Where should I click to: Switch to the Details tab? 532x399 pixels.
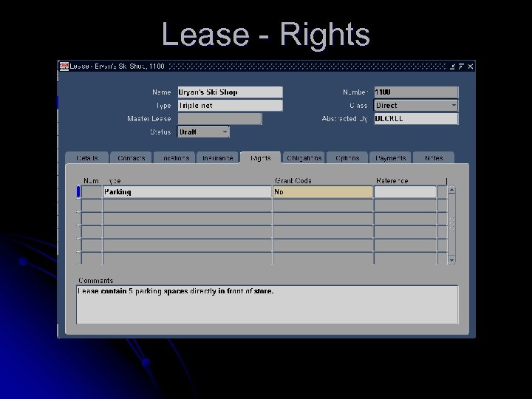coord(87,158)
